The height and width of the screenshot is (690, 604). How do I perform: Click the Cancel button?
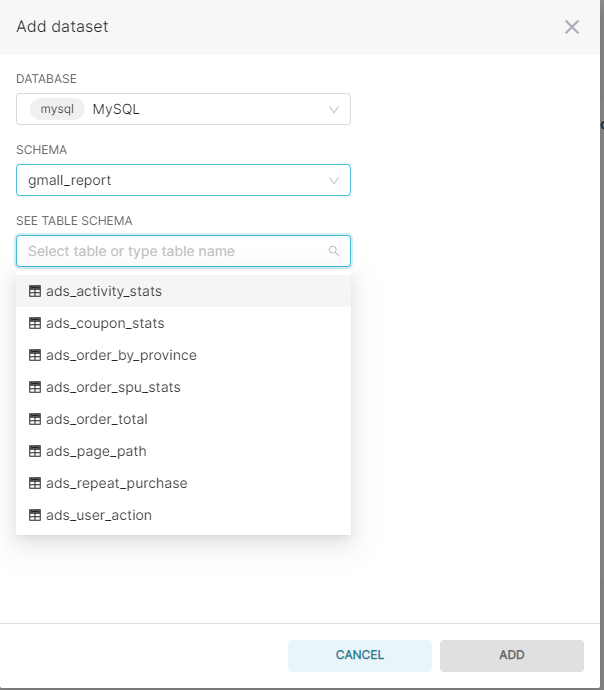click(x=360, y=656)
